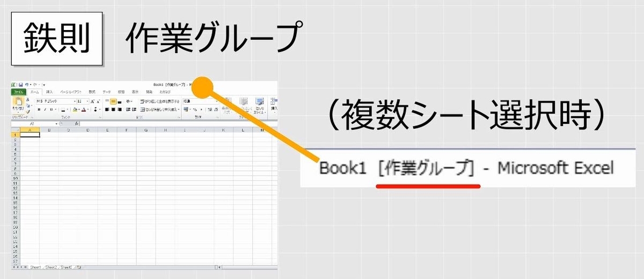Select row header 1
The height and width of the screenshot is (279, 644).
tap(15, 135)
